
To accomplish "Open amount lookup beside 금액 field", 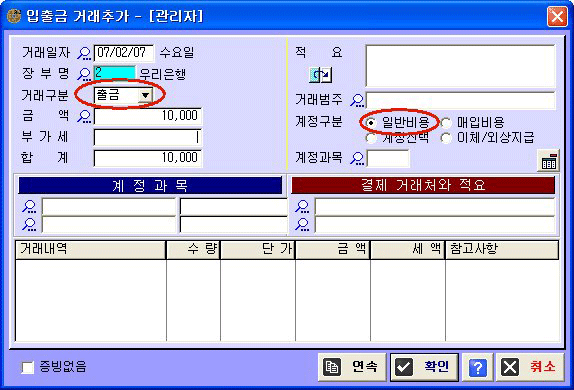I will 84,116.
